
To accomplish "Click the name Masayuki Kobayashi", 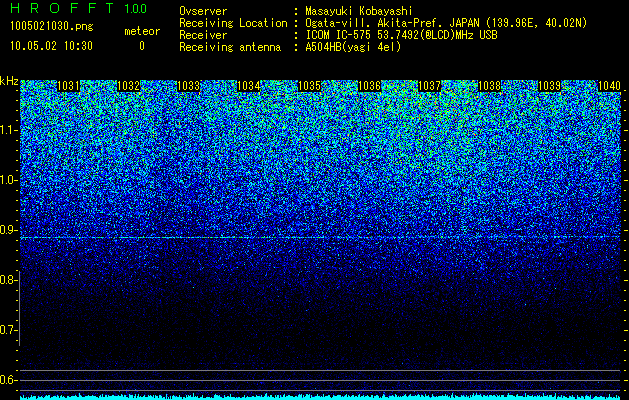I will 359,11.
